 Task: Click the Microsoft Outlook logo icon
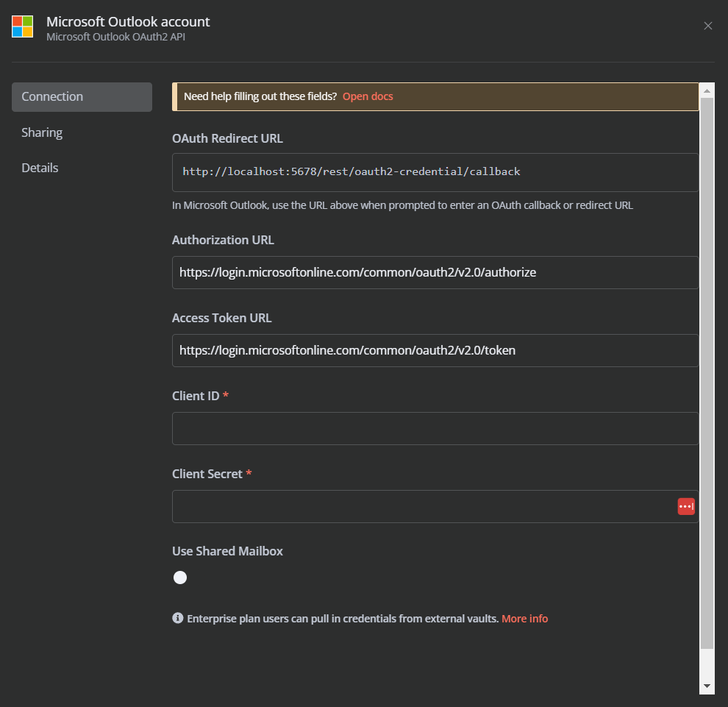click(x=23, y=26)
